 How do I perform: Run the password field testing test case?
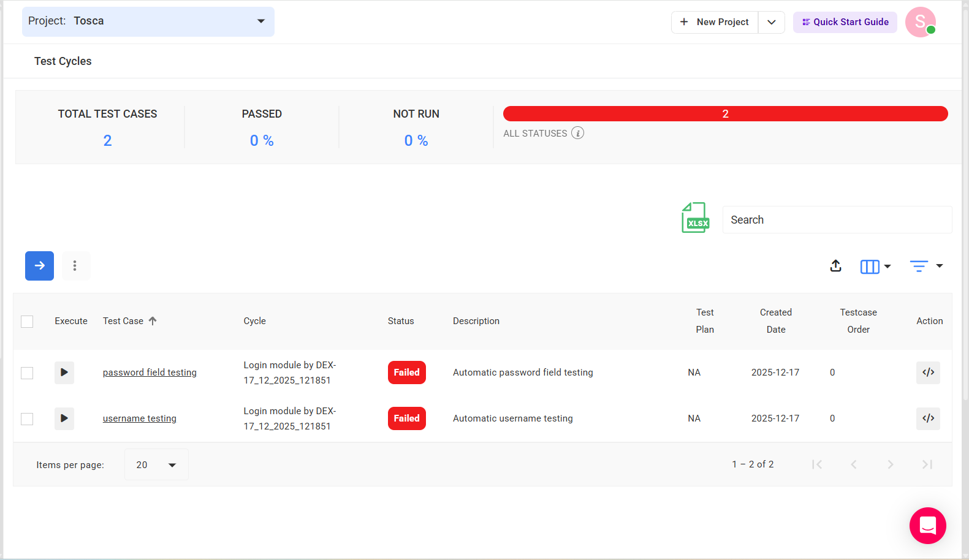(64, 373)
